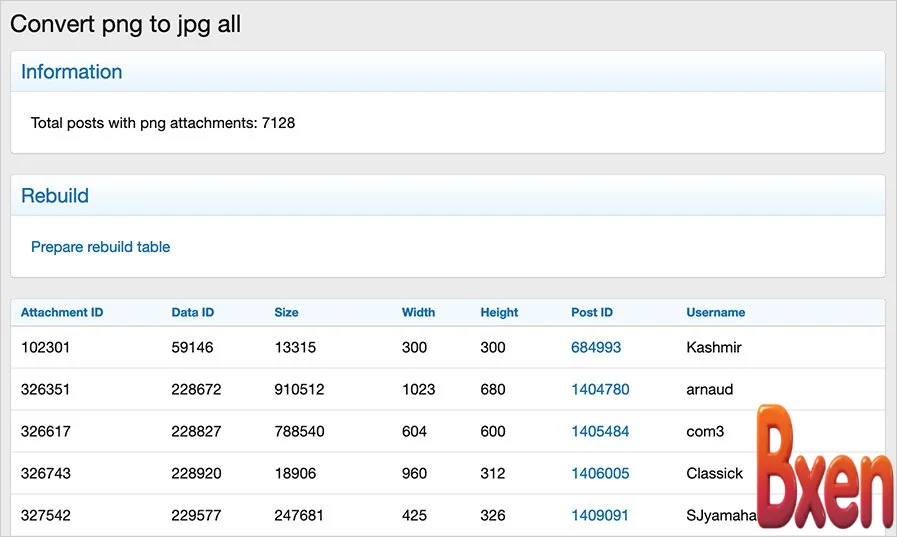Select the Username column header
Image resolution: width=897 pixels, height=537 pixels.
[715, 313]
